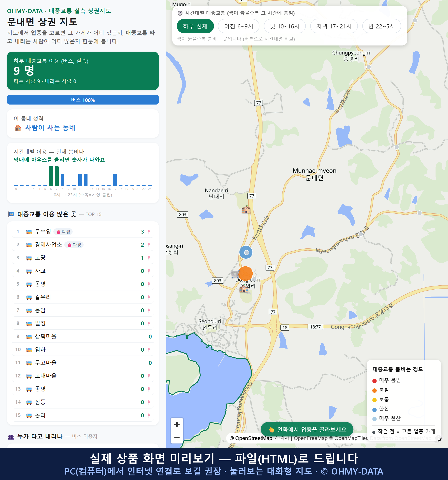Click the house icon beside 사람이 사는 동네
Screen dimensions: 448x480
(18, 128)
